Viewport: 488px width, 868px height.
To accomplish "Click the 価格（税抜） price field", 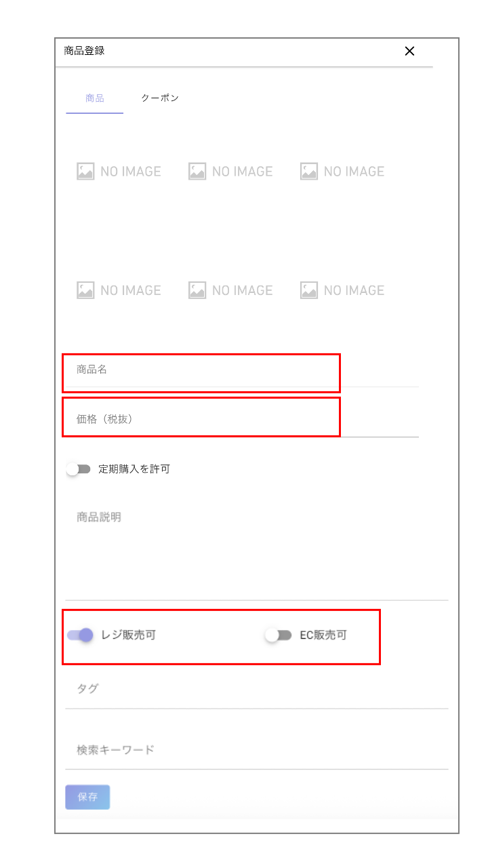I will tap(241, 420).
